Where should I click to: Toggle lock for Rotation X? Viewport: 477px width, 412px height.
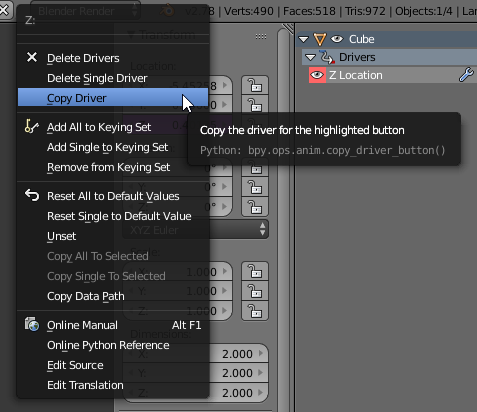(x=255, y=168)
